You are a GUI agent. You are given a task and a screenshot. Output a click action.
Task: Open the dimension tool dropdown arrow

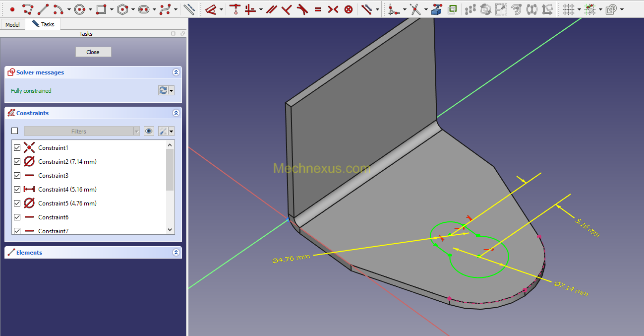[x=222, y=9]
